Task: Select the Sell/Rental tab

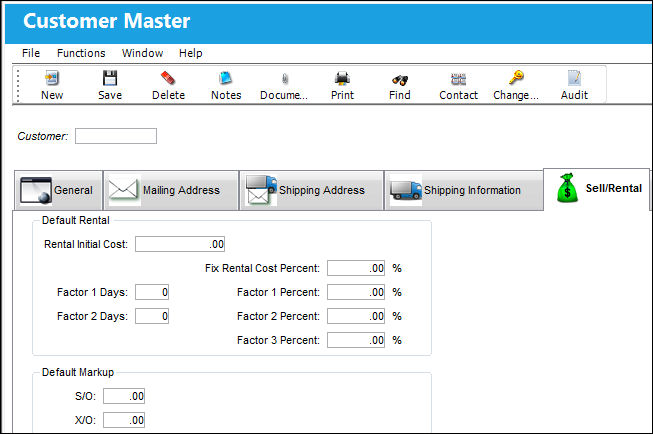Action: point(596,189)
